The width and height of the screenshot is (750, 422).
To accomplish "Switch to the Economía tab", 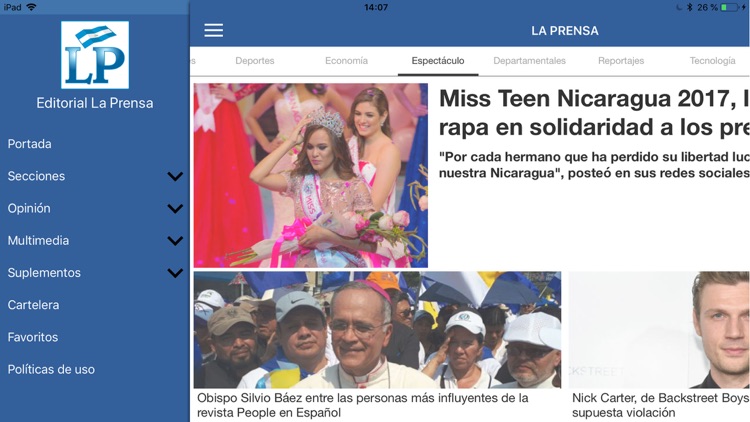I will point(346,61).
